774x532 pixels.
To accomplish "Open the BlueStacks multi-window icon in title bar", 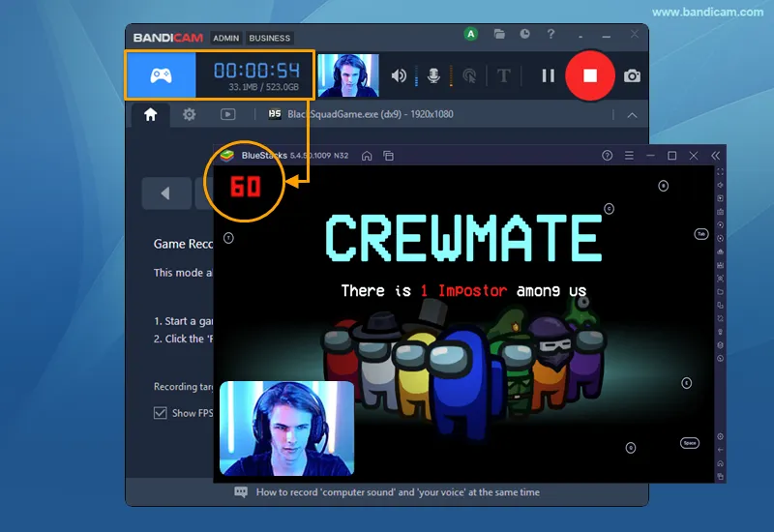I will (x=389, y=156).
